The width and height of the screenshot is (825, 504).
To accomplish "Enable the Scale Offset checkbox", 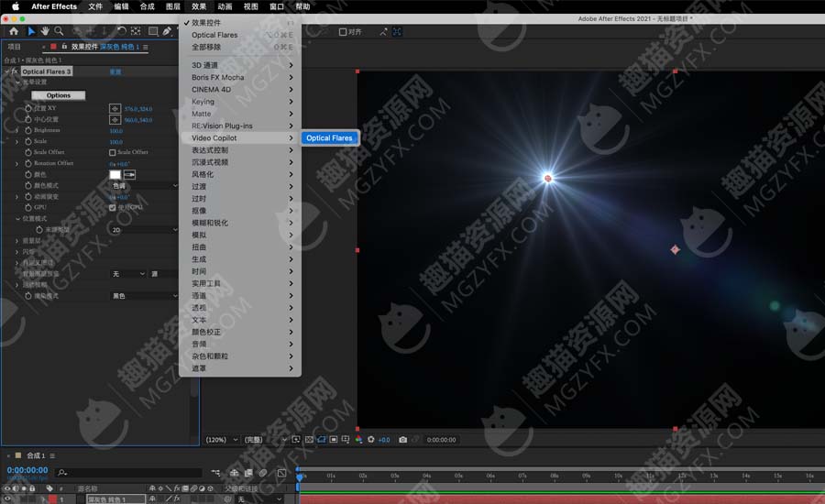I will coord(112,152).
